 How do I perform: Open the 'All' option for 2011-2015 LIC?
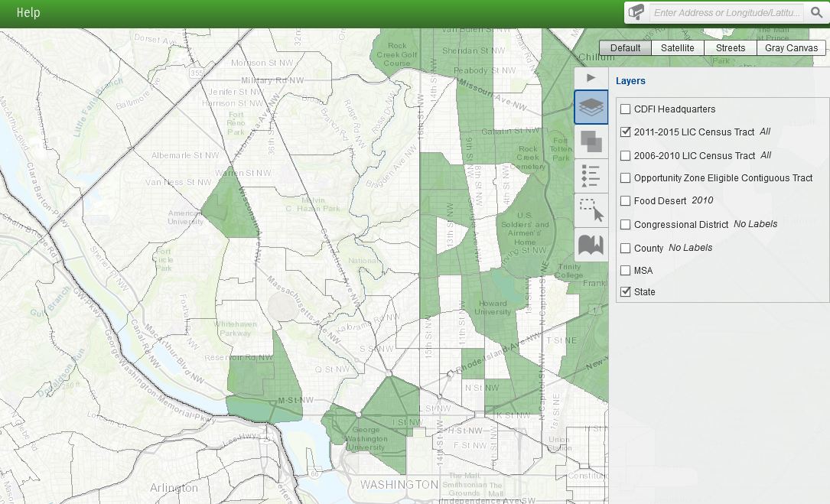tap(765, 132)
